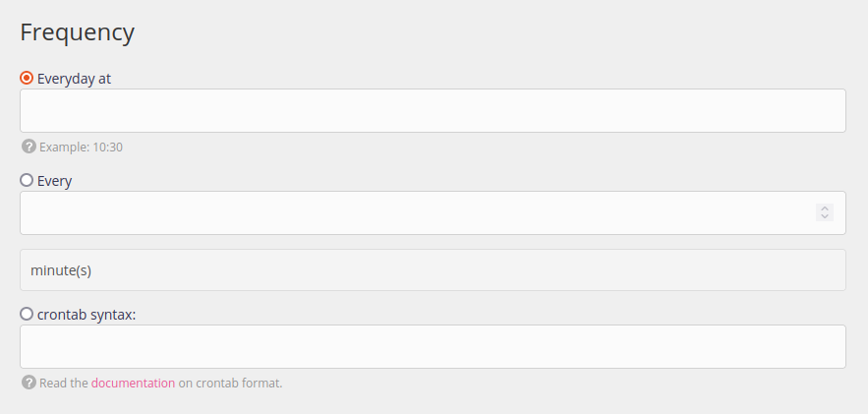Click the Everyday at time input field
Viewport: 868px width, 414px height.
tap(433, 110)
